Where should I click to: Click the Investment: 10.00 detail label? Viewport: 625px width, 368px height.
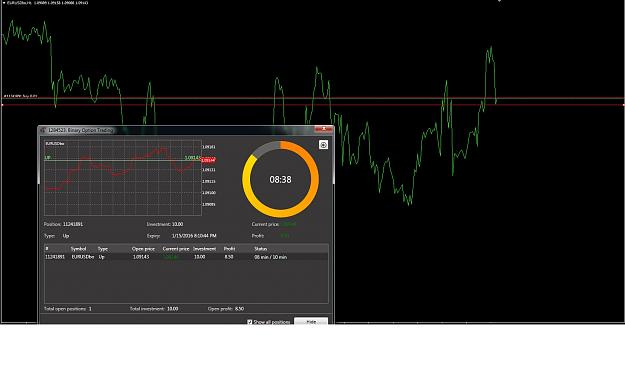(165, 224)
